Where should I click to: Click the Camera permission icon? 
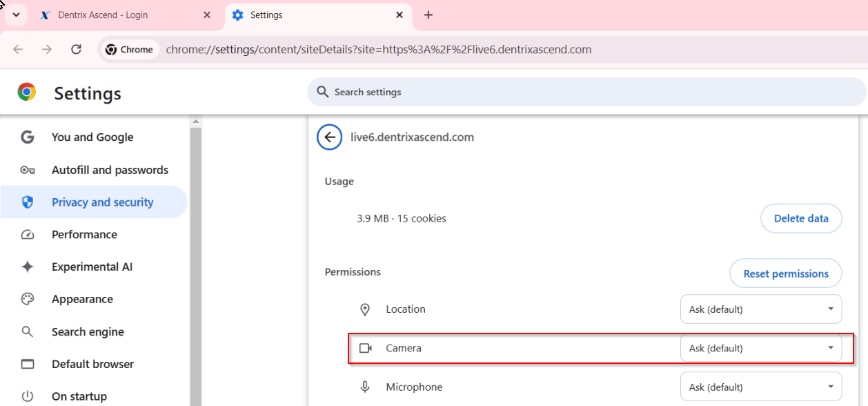tap(366, 348)
